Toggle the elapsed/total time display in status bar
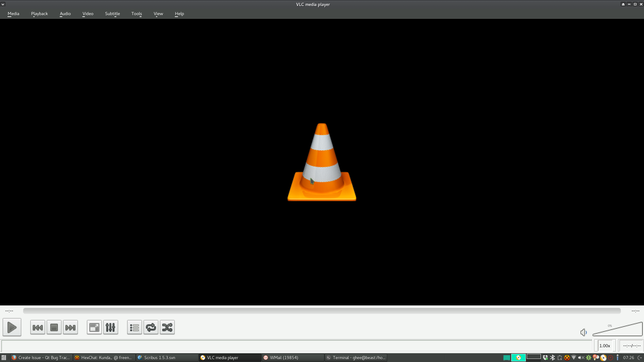This screenshot has width=644, height=362. pyautogui.click(x=631, y=346)
